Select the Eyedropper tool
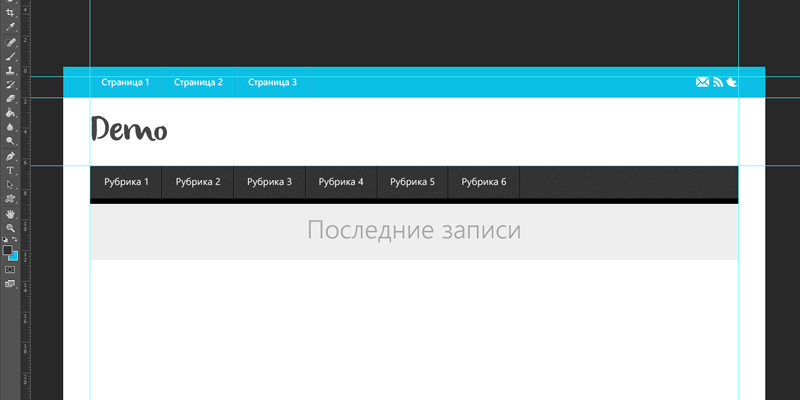800x400 pixels. [x=10, y=26]
